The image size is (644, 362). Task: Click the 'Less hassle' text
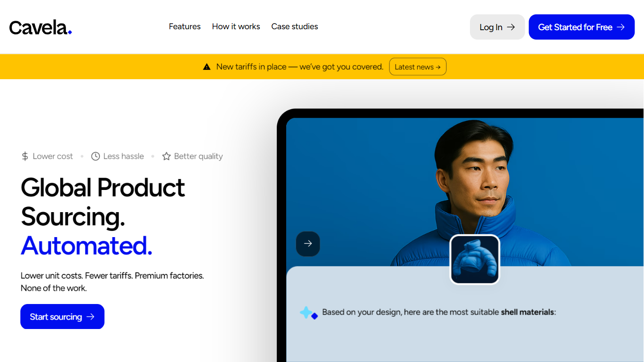click(124, 156)
